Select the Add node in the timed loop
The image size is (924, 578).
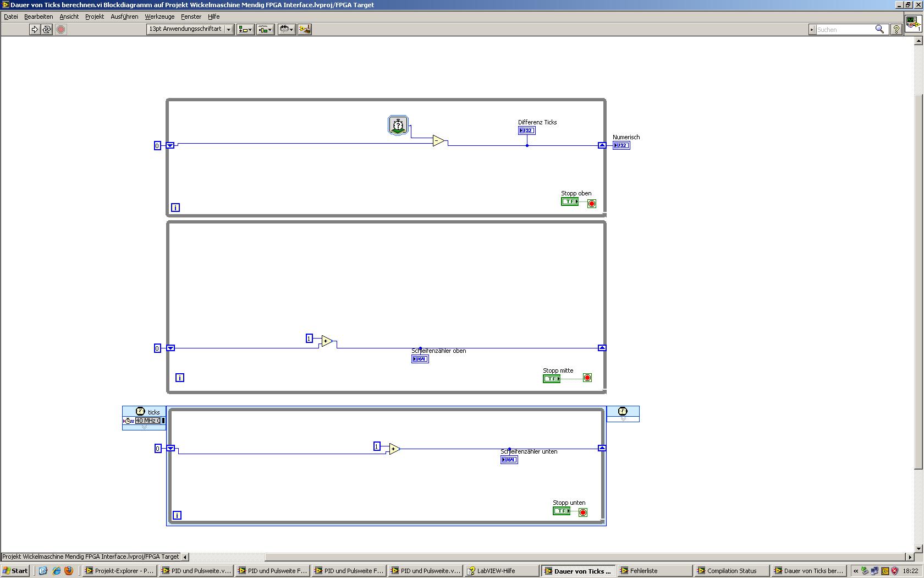[394, 449]
